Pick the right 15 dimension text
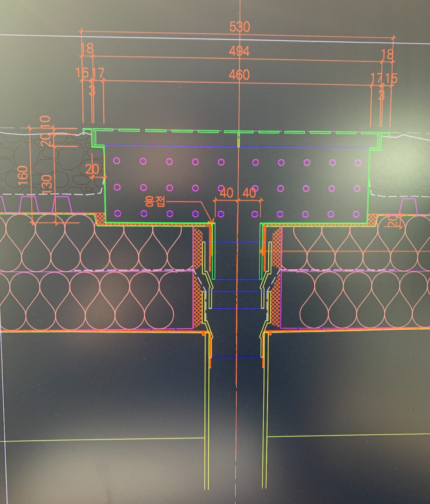Image resolution: width=430 pixels, height=504 pixels. (x=391, y=78)
